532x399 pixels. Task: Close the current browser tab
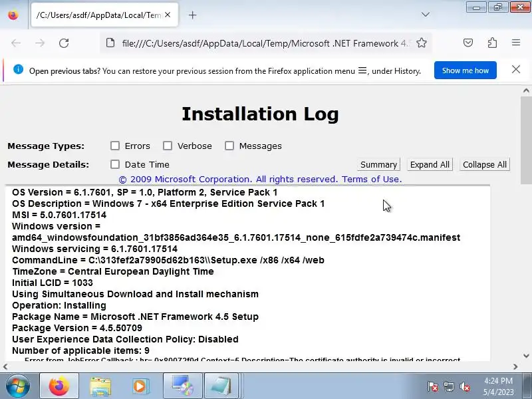(168, 15)
